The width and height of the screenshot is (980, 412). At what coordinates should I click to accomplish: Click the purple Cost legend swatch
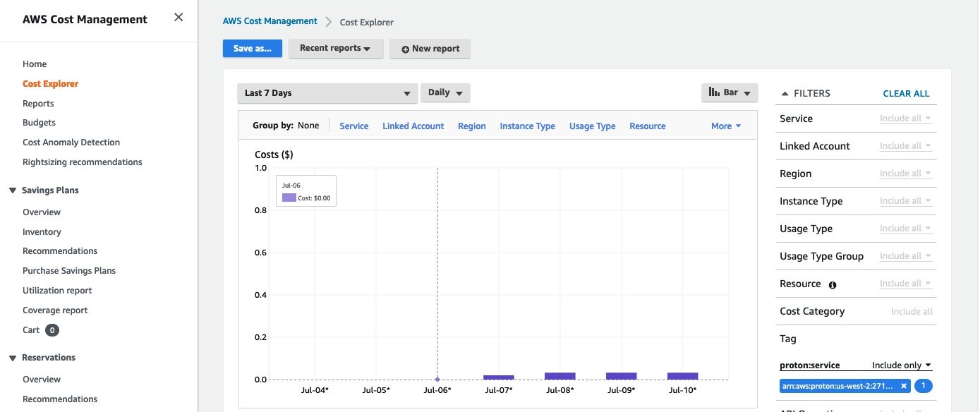point(289,198)
